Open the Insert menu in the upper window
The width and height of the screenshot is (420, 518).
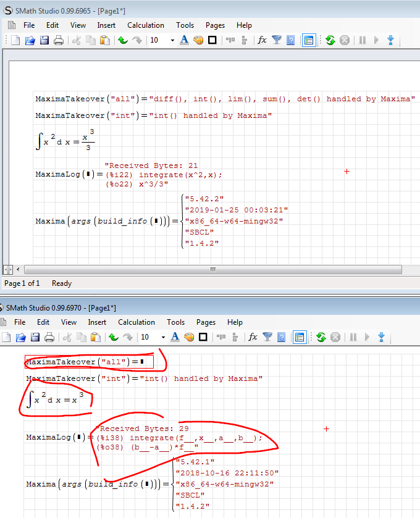coord(106,25)
